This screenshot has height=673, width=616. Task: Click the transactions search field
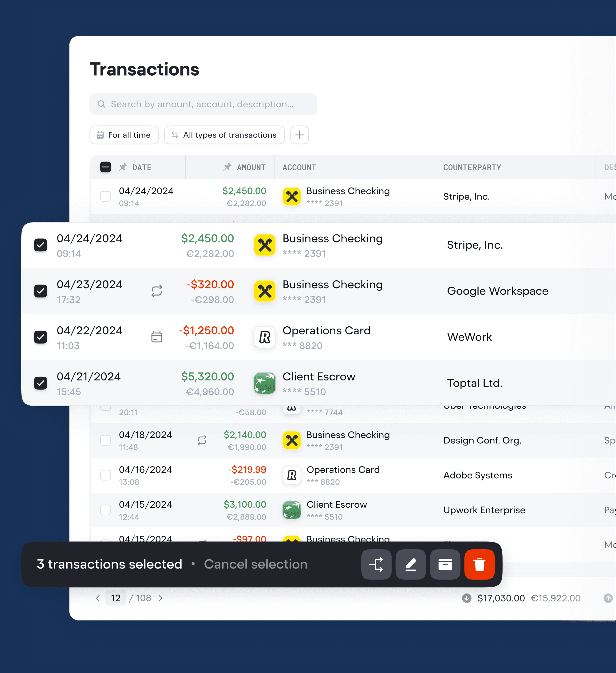tap(203, 104)
